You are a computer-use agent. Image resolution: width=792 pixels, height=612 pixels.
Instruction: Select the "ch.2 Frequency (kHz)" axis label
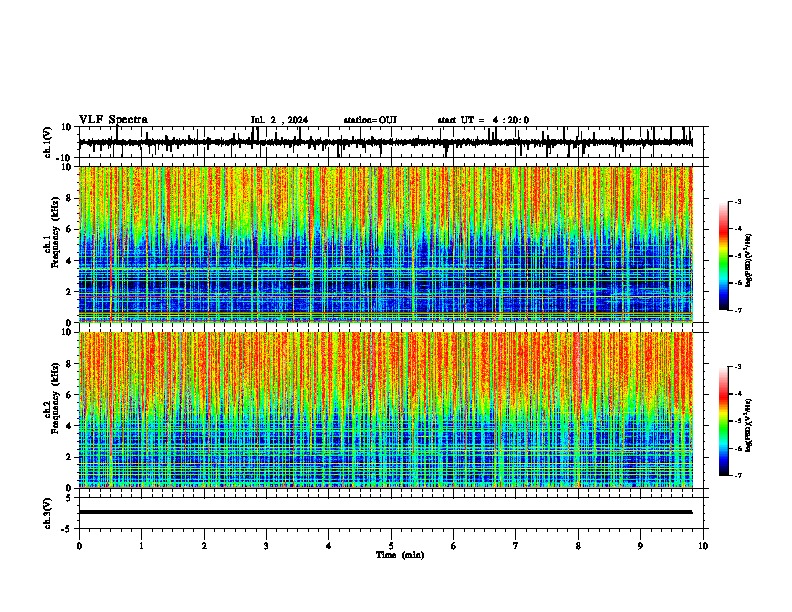tap(52, 398)
